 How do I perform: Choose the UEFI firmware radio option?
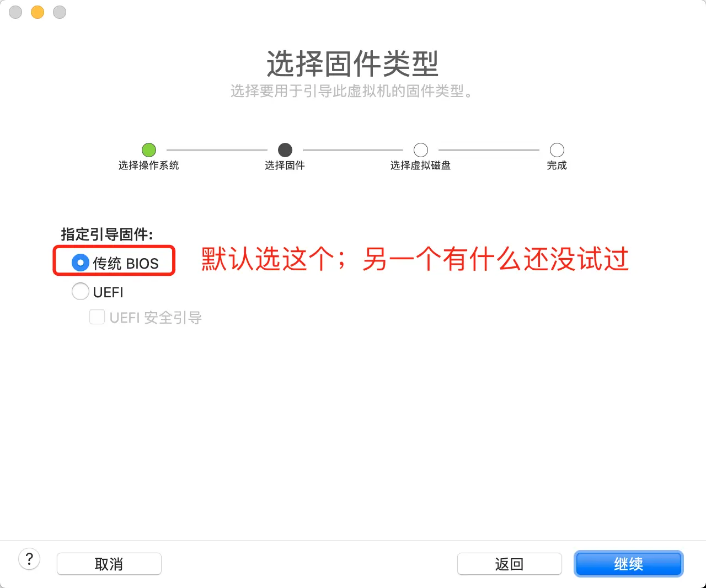(81, 291)
